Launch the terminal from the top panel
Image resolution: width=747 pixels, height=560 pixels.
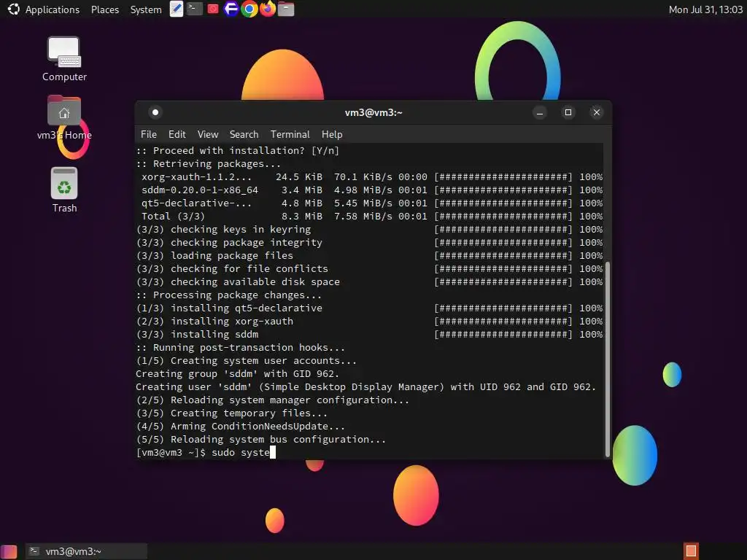194,9
